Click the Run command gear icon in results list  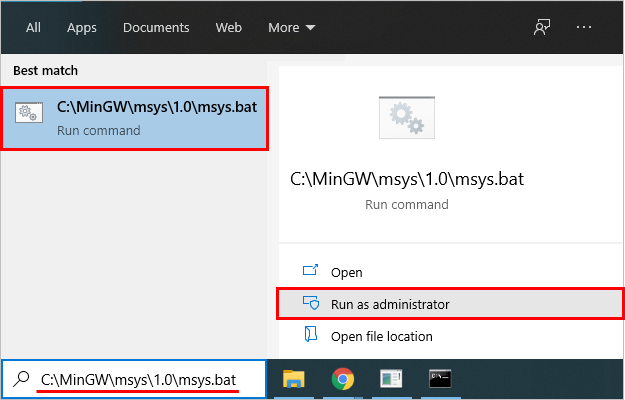(x=29, y=112)
